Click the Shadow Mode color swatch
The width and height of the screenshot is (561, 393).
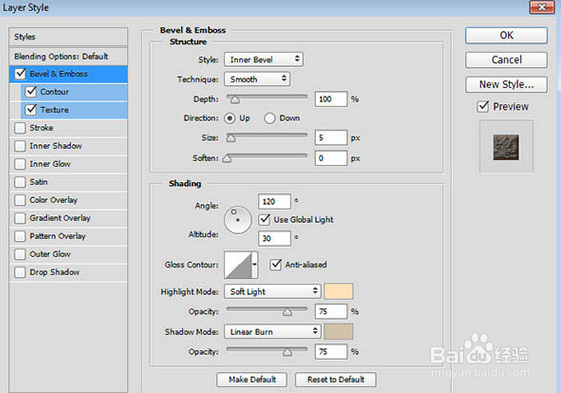click(338, 331)
